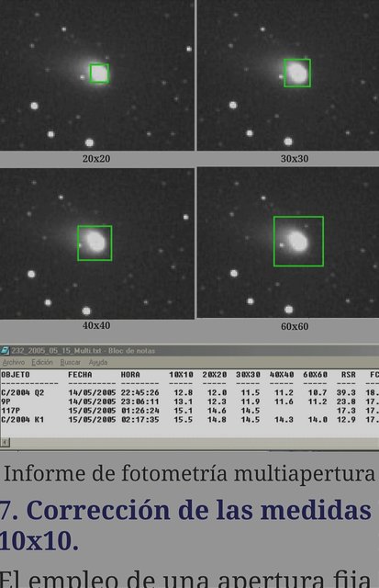
Task: Click the HORA column header
Action: coord(130,375)
